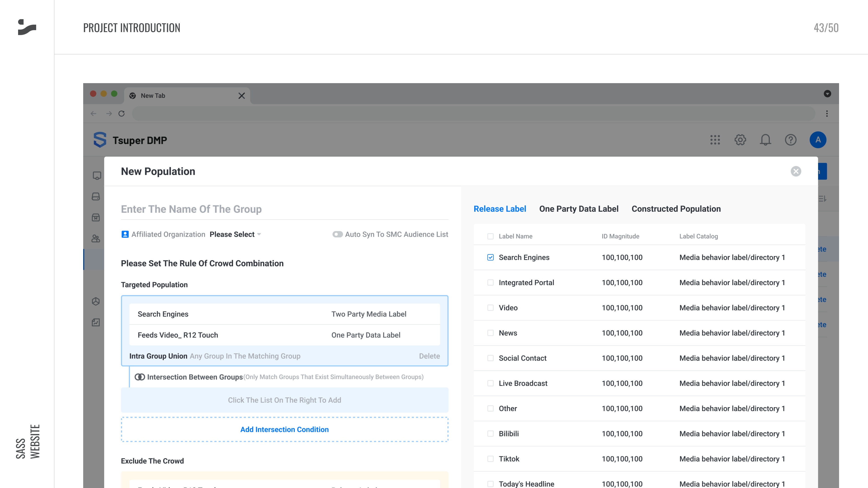Open the apps grid icon
Viewport: 868px width, 488px height.
pos(715,140)
